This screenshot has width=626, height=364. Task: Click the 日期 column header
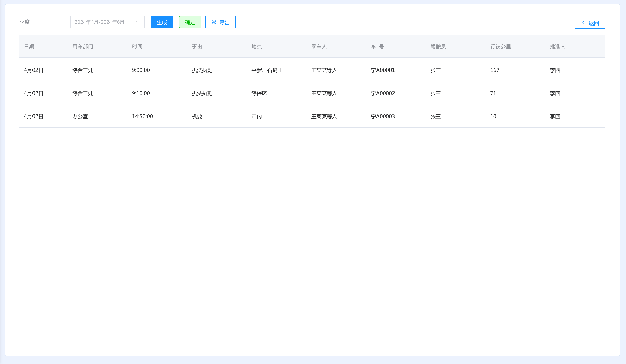click(x=29, y=47)
